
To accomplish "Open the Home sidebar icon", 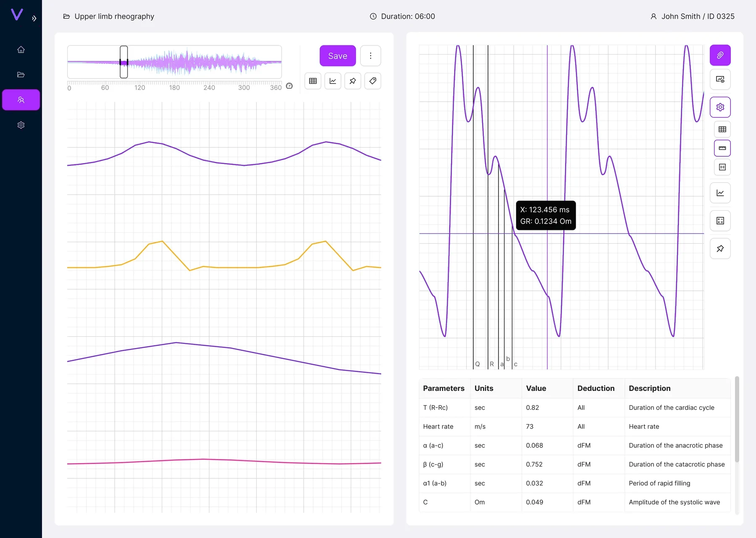I will click(21, 50).
